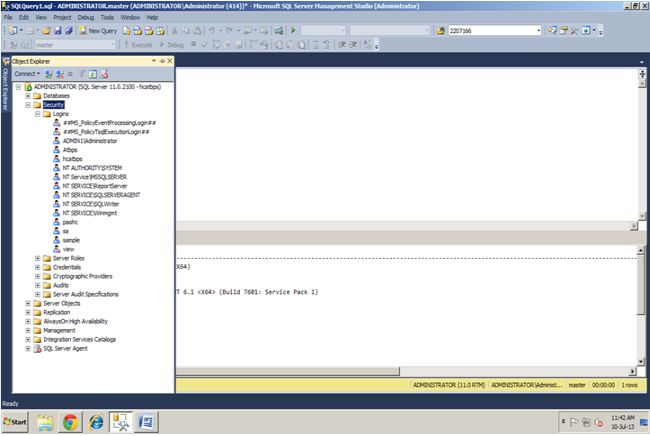Select the paohc login
This screenshot has width=650, height=436.
70,222
